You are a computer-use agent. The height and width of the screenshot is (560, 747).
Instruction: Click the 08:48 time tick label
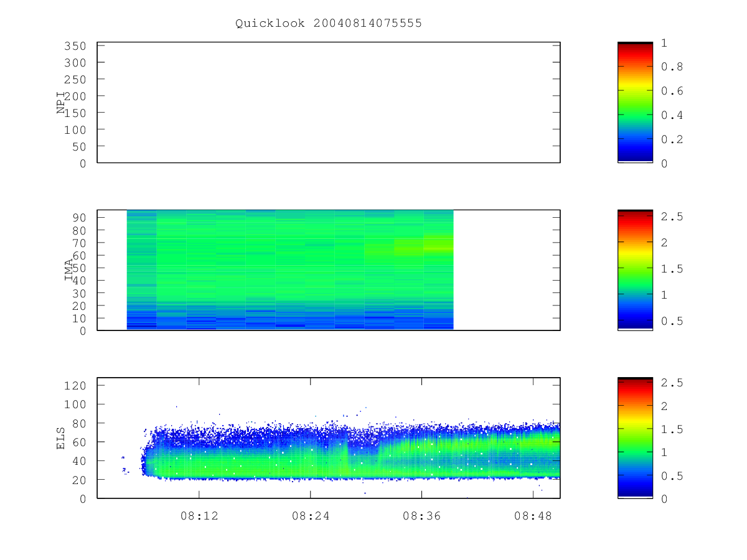coord(533,516)
